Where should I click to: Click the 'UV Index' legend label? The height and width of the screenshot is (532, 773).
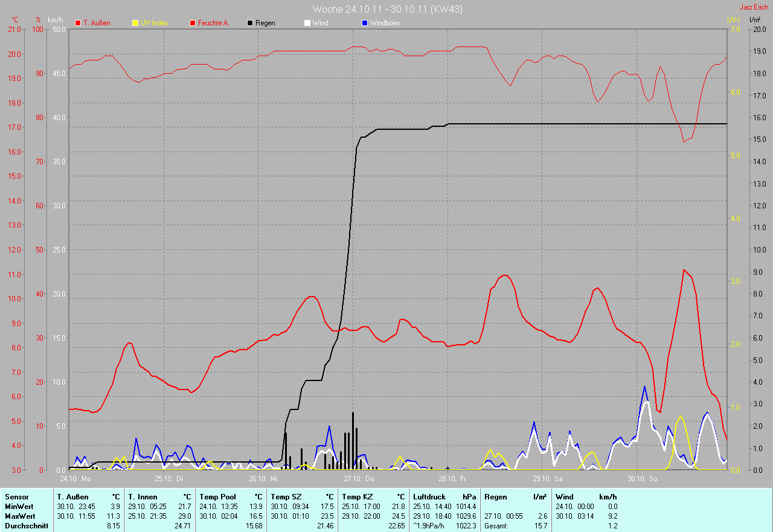tap(154, 23)
